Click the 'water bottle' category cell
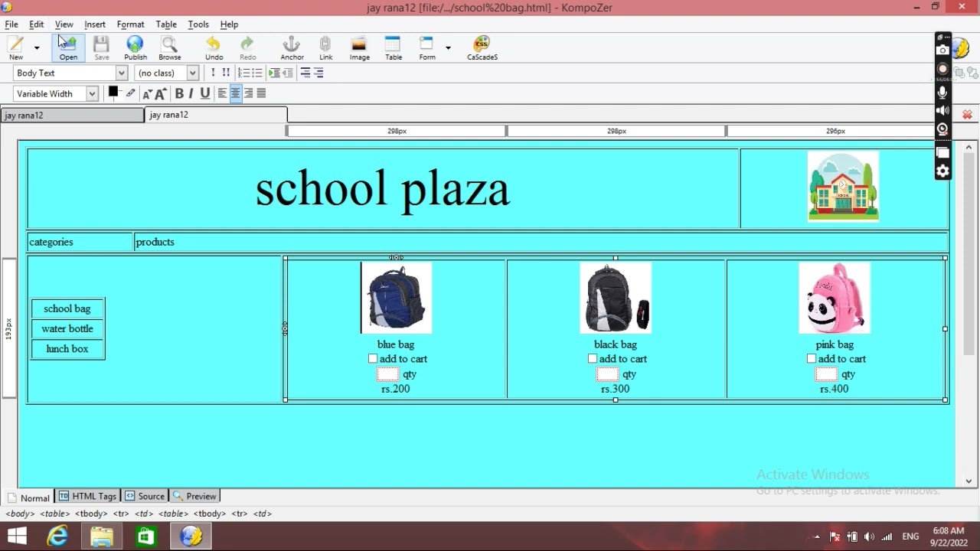Viewport: 980px width, 551px height. (x=67, y=329)
